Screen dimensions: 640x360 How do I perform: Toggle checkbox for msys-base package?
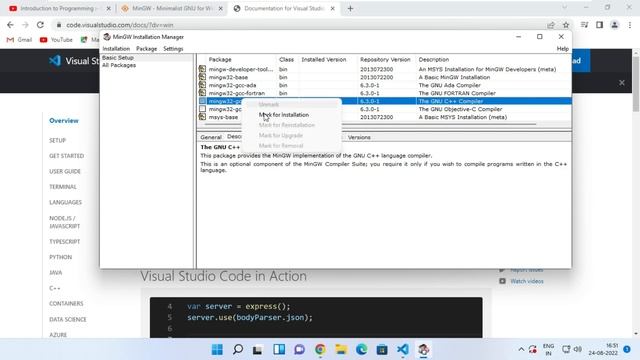[202, 117]
